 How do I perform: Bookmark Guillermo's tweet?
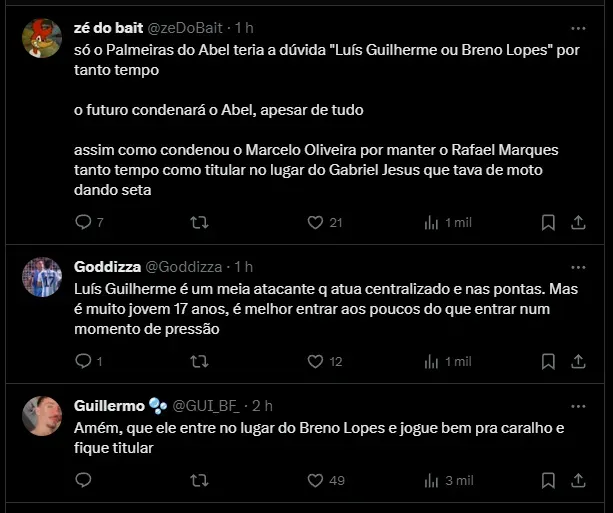coord(548,480)
